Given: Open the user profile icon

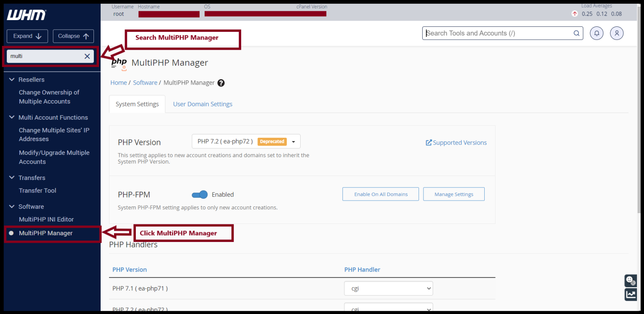Looking at the screenshot, I should 616,33.
